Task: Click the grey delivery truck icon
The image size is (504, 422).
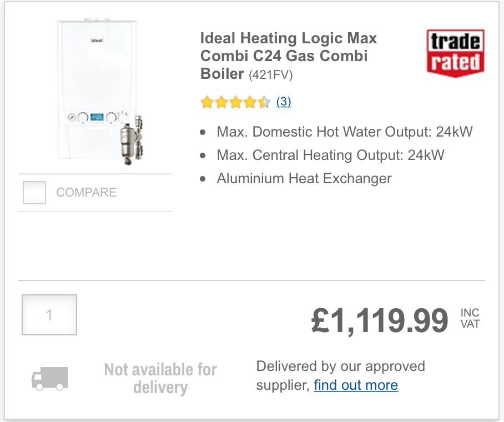Action: pos(49,379)
